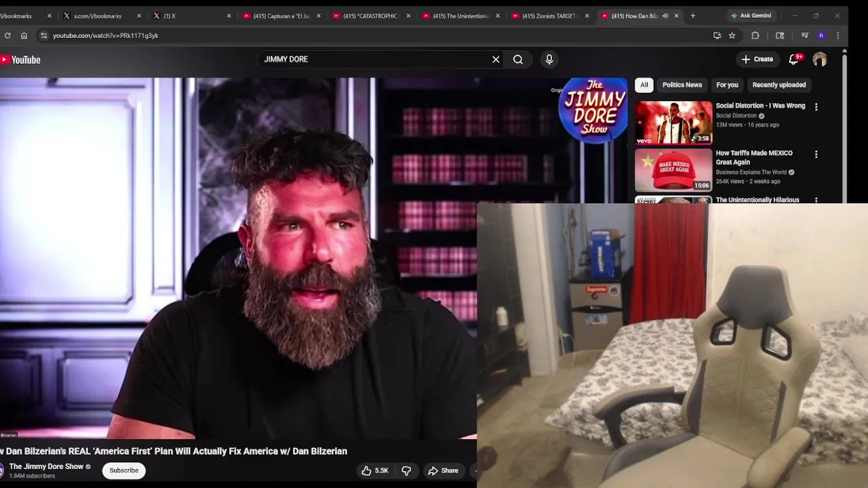Open Business Explains The World channel

[751, 172]
